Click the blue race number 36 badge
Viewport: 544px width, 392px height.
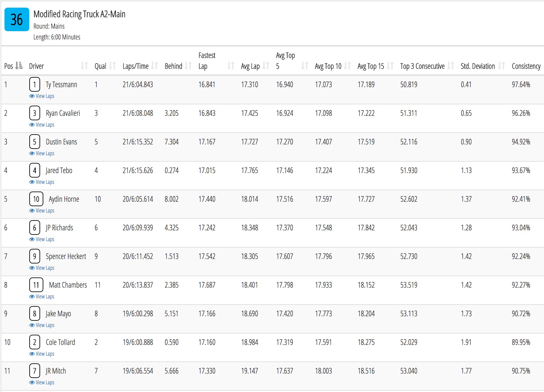click(x=17, y=19)
